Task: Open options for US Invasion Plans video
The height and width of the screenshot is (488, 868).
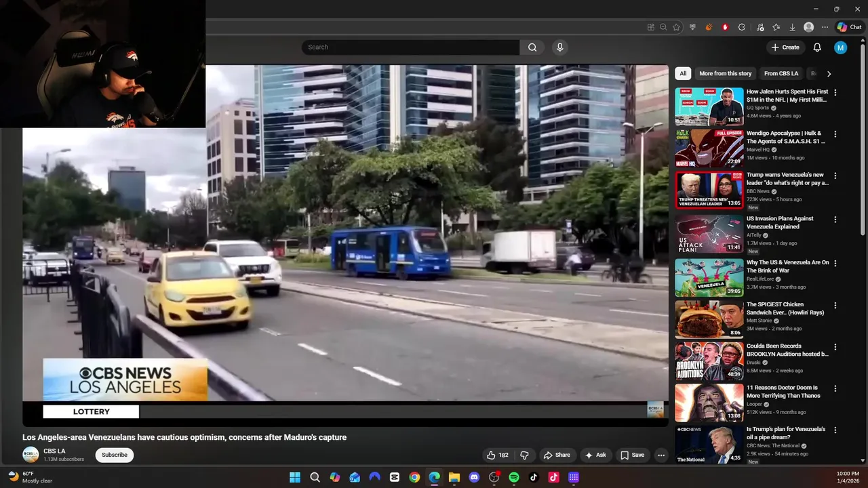Action: point(835,220)
